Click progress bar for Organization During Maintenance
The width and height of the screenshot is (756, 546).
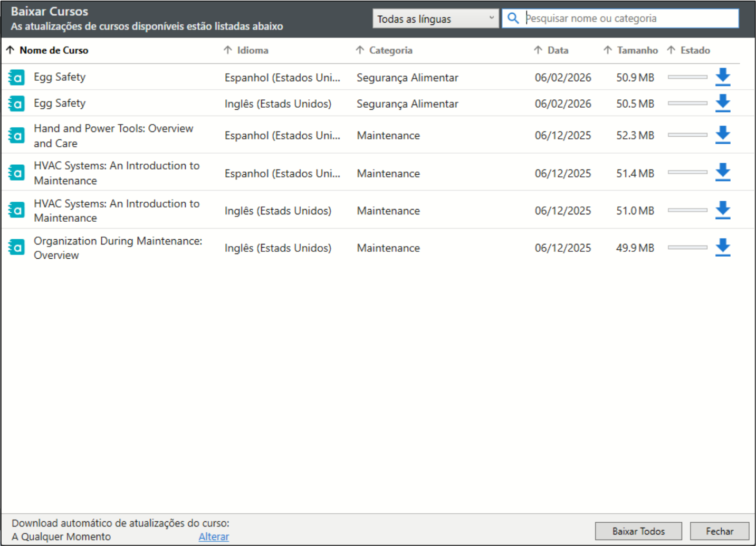(687, 247)
